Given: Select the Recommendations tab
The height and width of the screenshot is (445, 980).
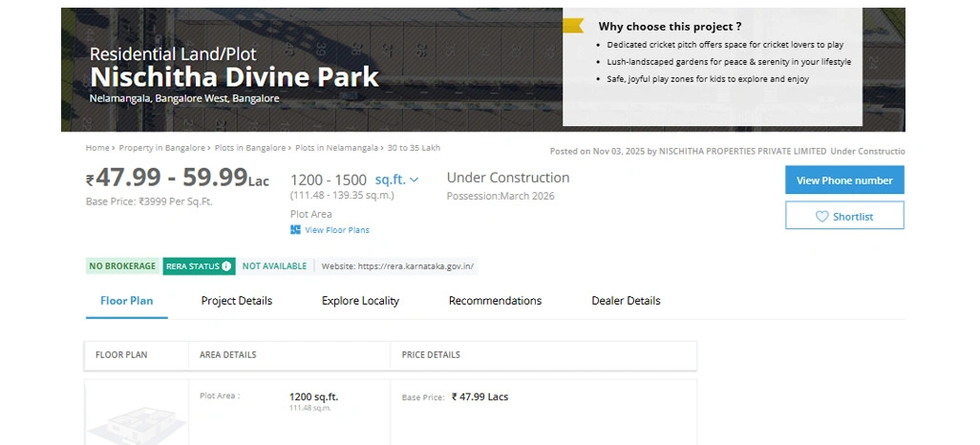Looking at the screenshot, I should pos(495,301).
